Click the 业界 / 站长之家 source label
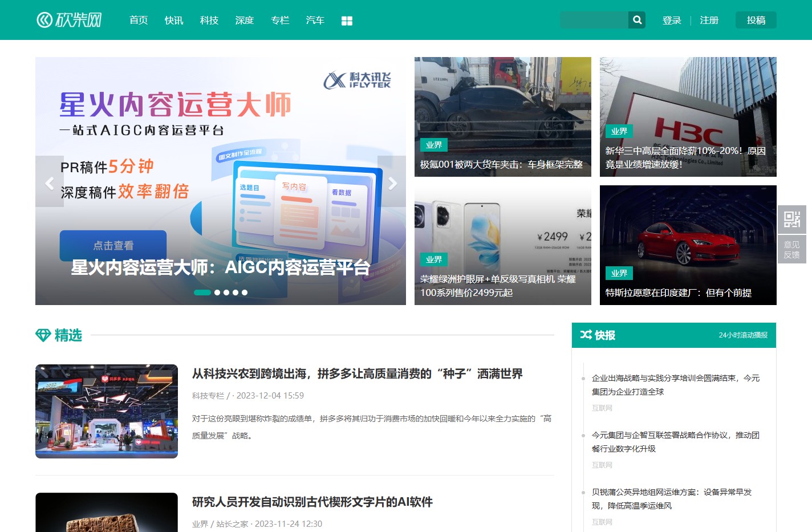This screenshot has height=532, width=812. tap(220, 524)
